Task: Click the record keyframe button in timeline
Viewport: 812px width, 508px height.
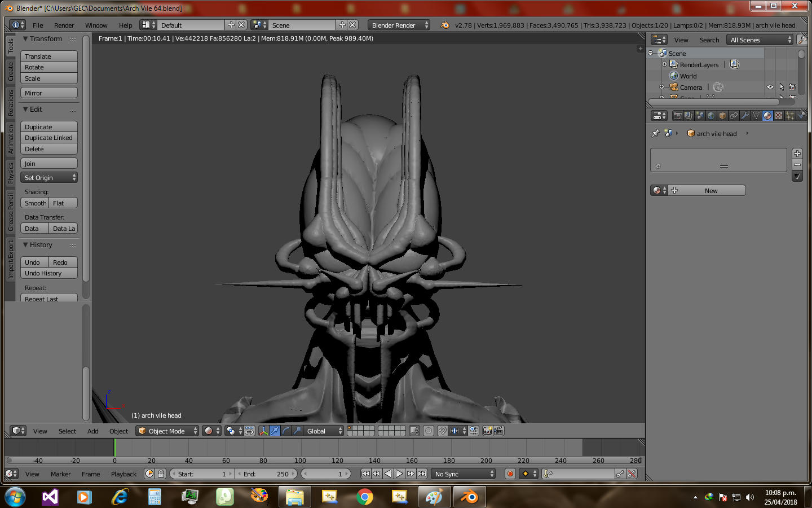Action: pos(510,474)
